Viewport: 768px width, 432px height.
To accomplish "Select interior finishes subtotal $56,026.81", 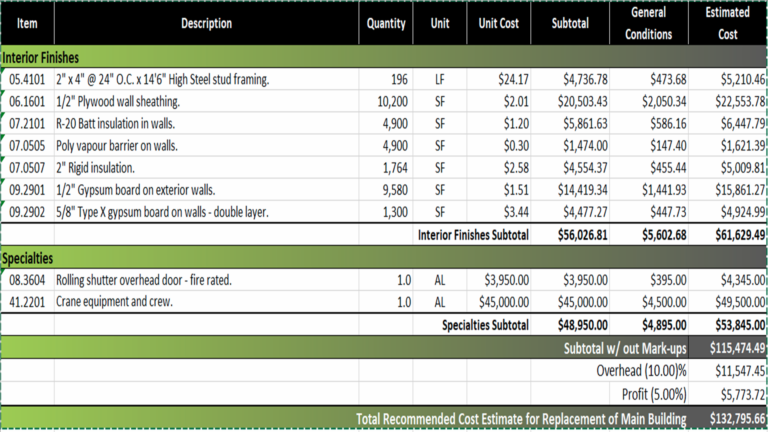I will [582, 235].
